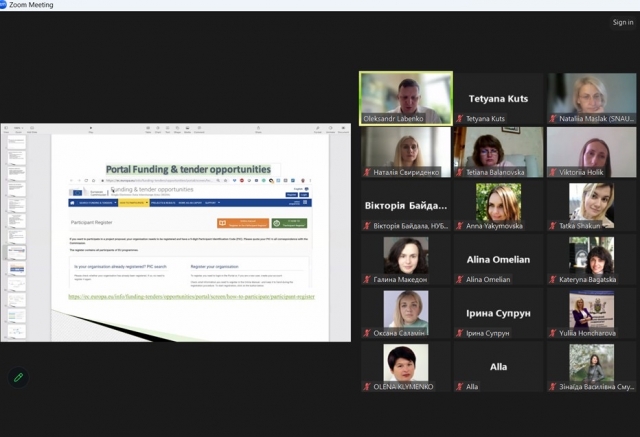Click the Share icon in Keynote toolbar
Image resolution: width=640 pixels, height=437 pixels.
258,129
